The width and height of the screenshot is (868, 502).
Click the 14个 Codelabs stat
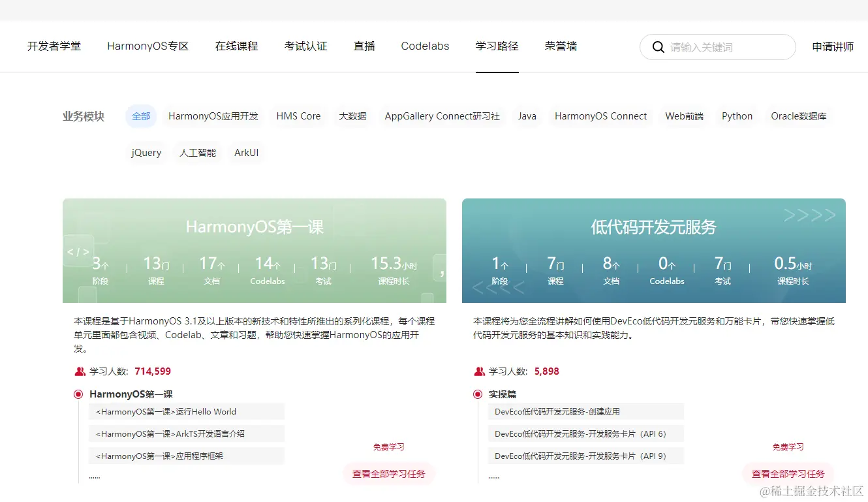[268, 270]
